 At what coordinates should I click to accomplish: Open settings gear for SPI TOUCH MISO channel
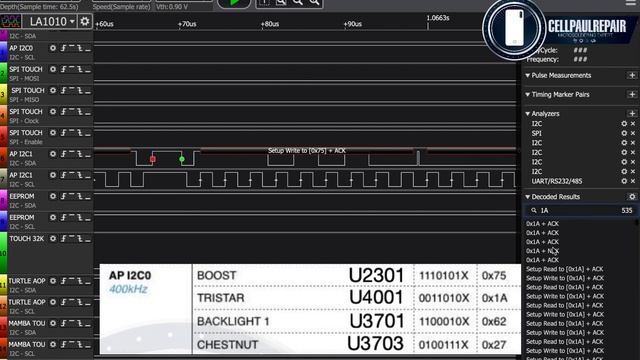pyautogui.click(x=53, y=91)
